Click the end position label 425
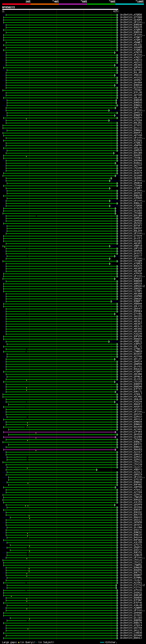The height and width of the screenshot is (644, 146). pos(115,11)
